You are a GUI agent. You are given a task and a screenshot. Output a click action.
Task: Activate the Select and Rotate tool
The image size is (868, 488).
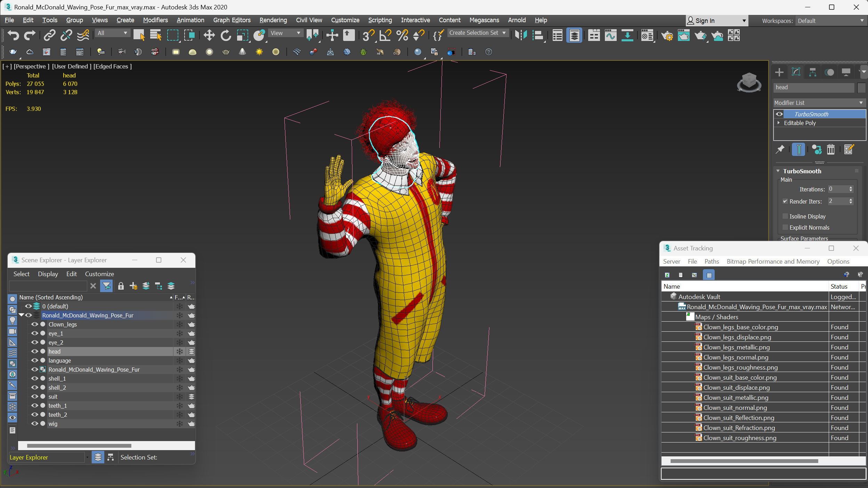point(226,35)
